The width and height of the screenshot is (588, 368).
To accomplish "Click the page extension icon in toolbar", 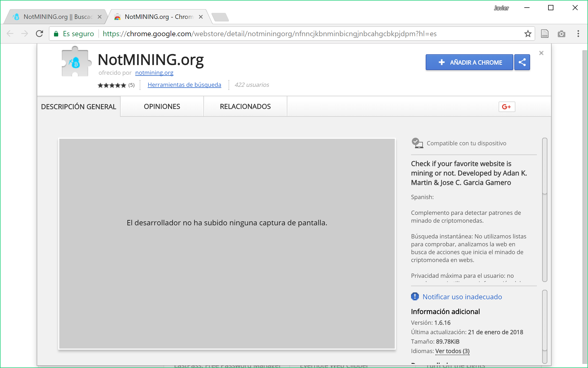I will tap(544, 34).
